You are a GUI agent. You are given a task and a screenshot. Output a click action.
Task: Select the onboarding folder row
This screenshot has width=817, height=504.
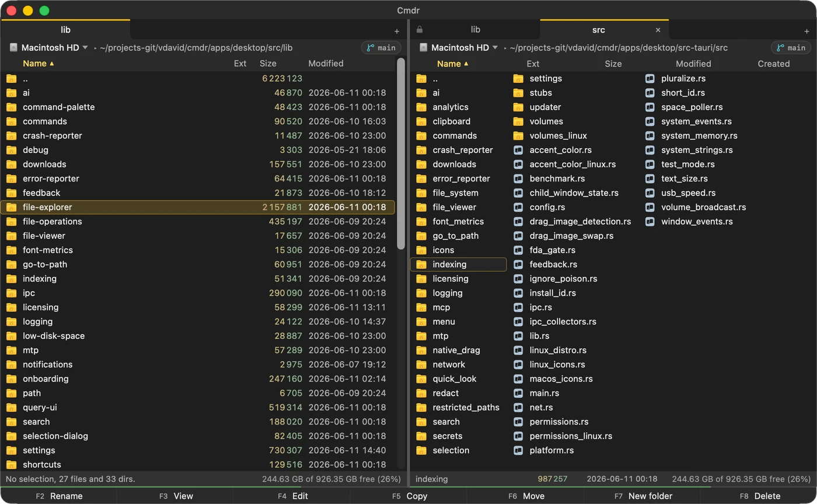197,379
